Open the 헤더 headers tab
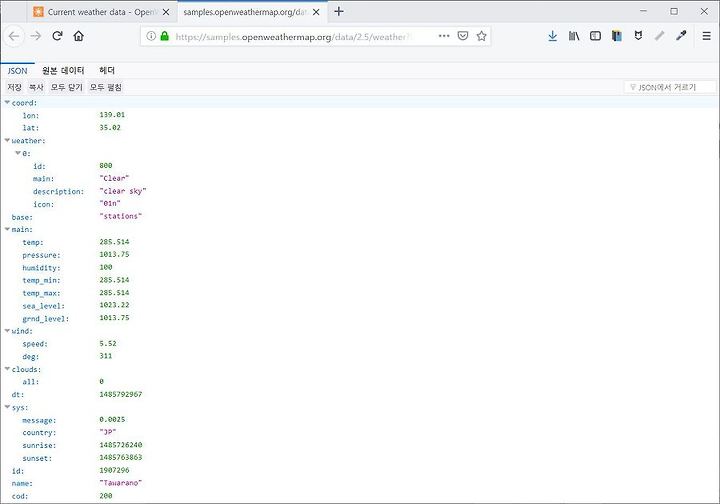The width and height of the screenshot is (720, 504). point(107,71)
